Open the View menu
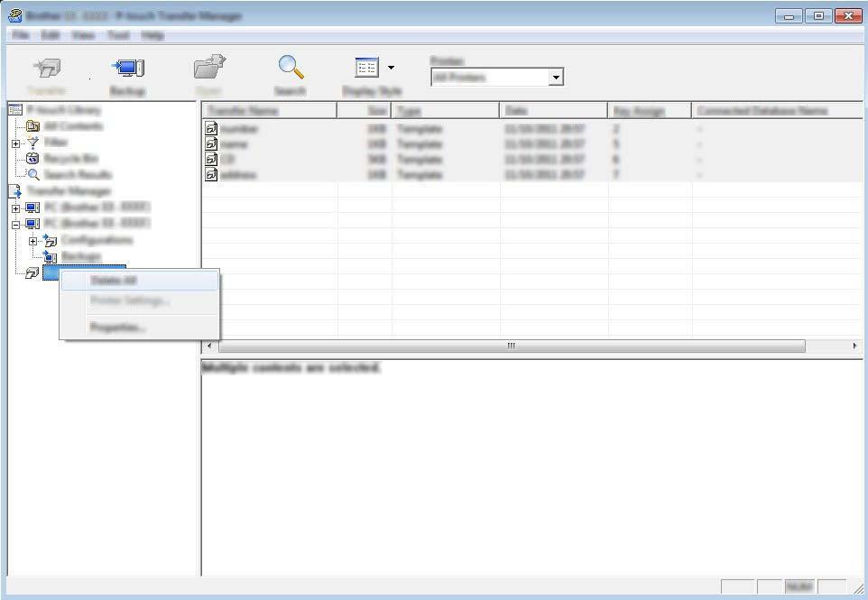This screenshot has width=868, height=600. click(x=83, y=35)
